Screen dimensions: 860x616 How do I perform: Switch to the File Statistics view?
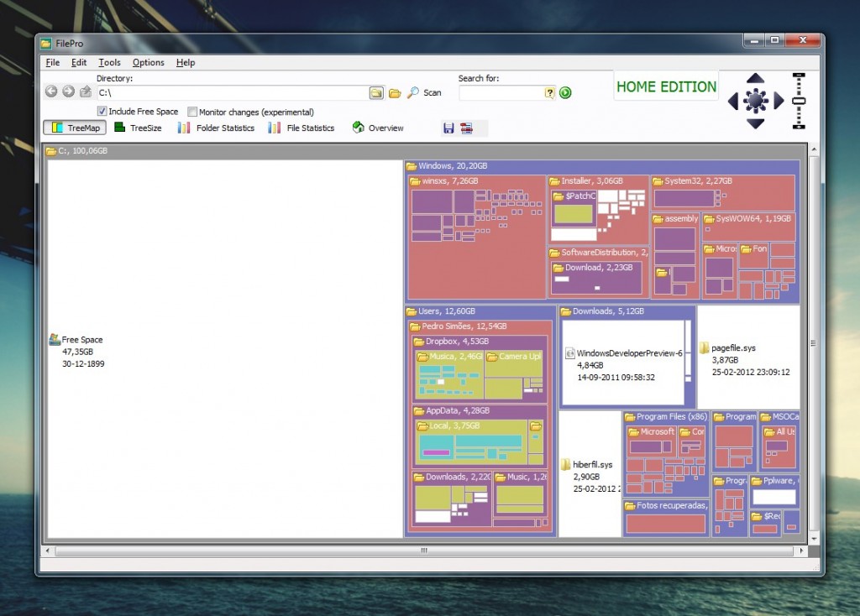302,128
